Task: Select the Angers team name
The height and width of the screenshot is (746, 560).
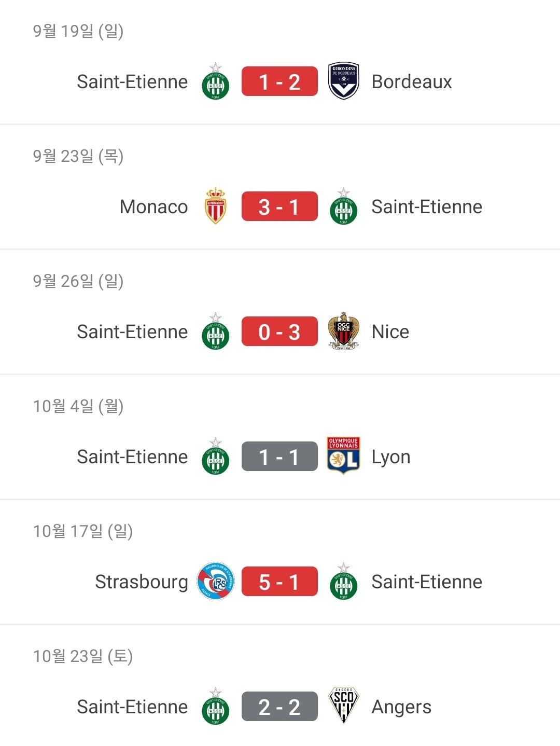Action: pos(401,708)
